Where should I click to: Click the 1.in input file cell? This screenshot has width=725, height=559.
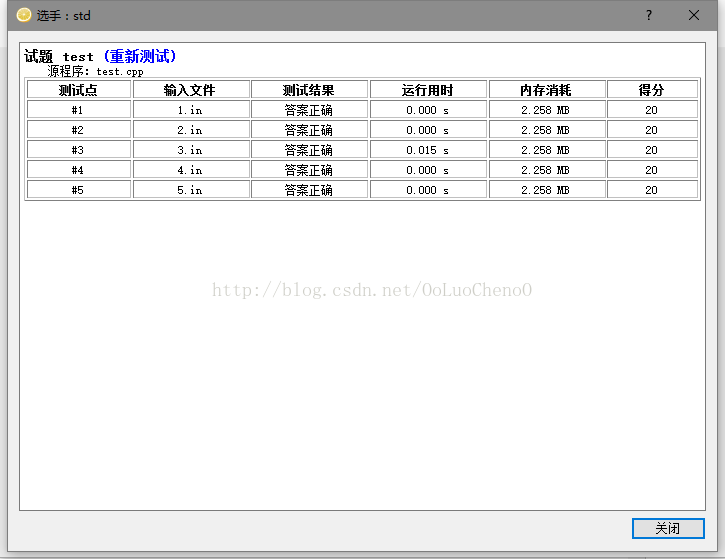coord(191,110)
